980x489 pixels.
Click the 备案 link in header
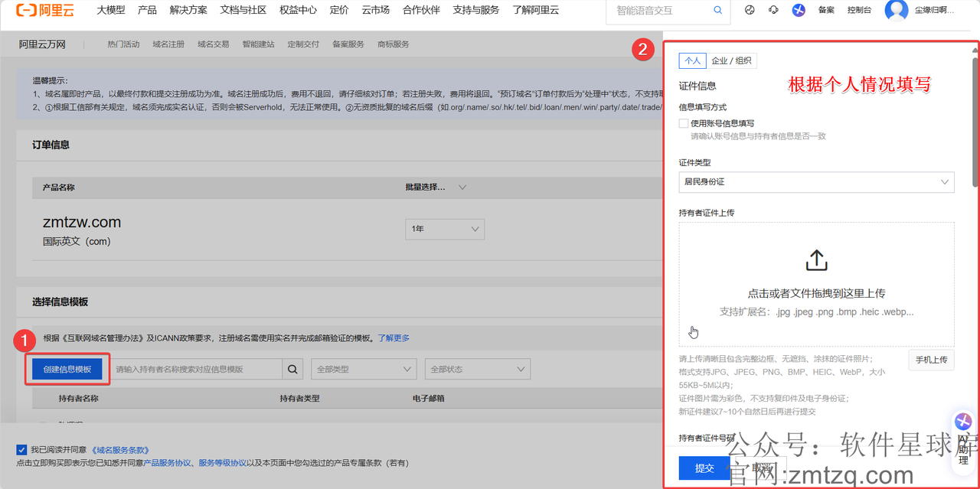[826, 10]
